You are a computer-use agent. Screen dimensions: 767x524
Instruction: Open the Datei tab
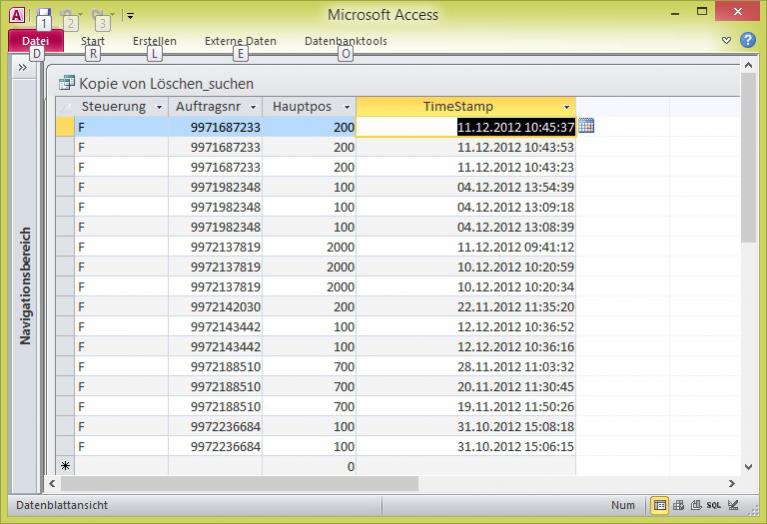point(36,41)
